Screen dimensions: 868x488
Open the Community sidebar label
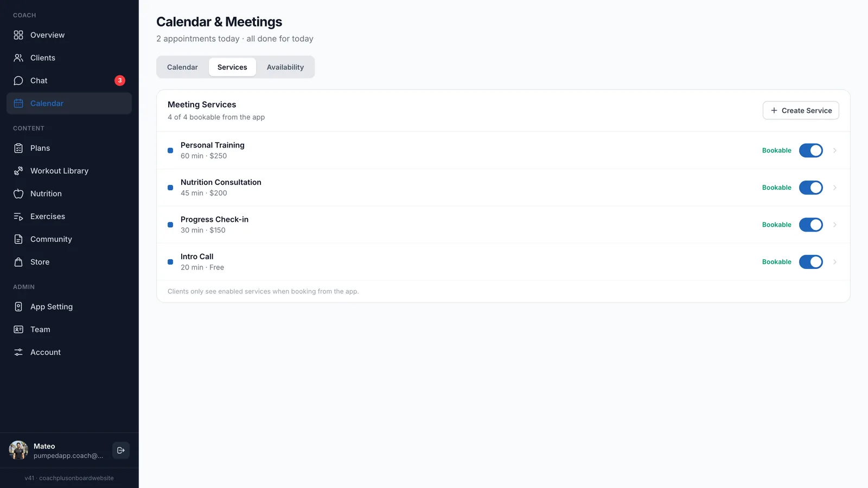(51, 239)
